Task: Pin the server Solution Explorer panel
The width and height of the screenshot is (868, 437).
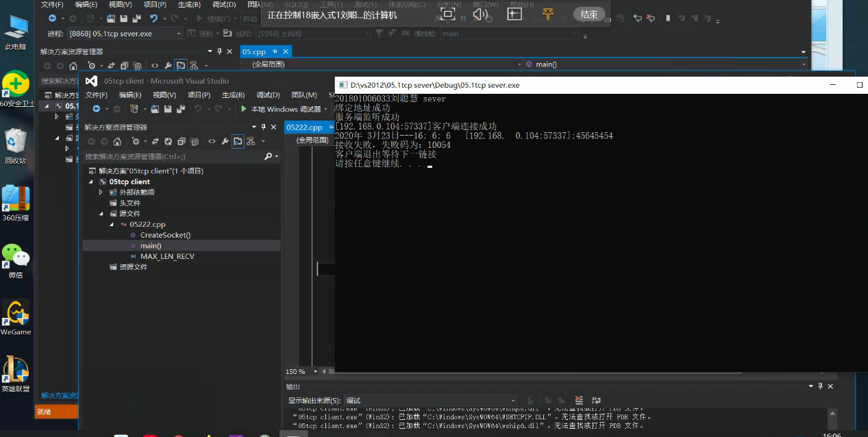Action: (x=219, y=51)
